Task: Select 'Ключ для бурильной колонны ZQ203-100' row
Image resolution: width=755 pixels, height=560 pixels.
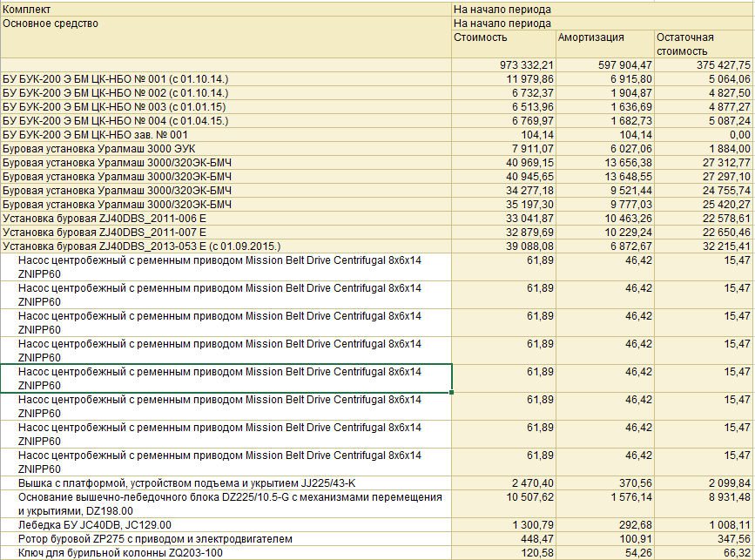Action: [x=226, y=553]
